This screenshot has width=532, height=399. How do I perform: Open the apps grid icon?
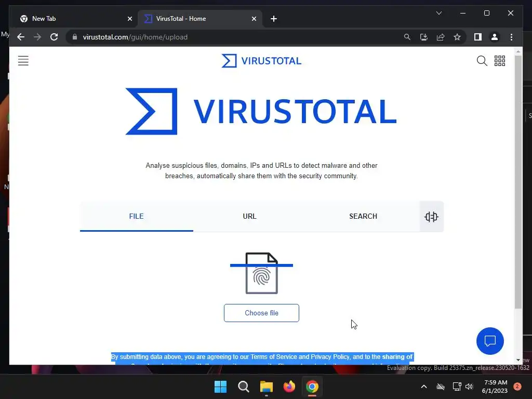click(x=499, y=61)
